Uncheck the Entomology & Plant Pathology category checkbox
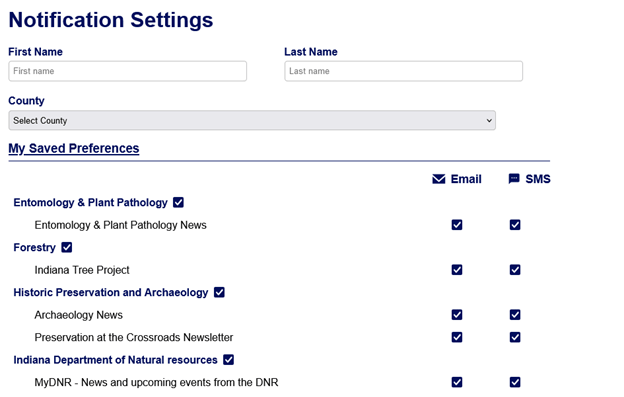Image resolution: width=624 pixels, height=397 pixels. (x=178, y=202)
